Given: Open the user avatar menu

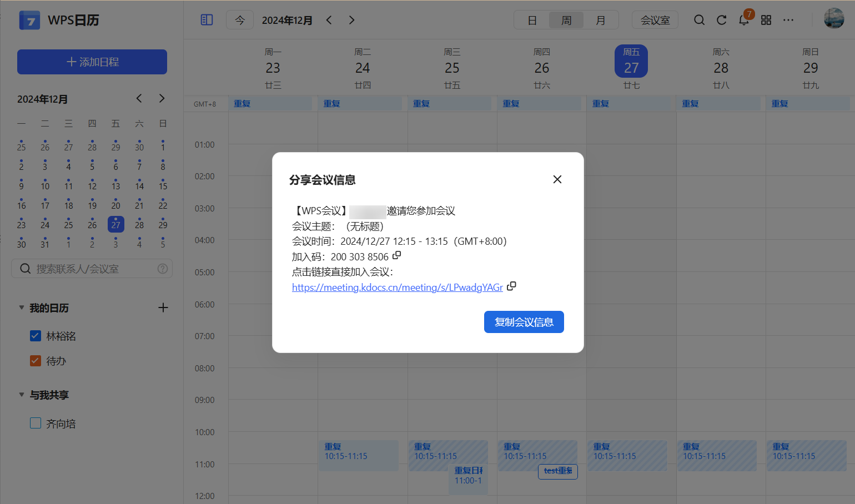Looking at the screenshot, I should pyautogui.click(x=834, y=19).
